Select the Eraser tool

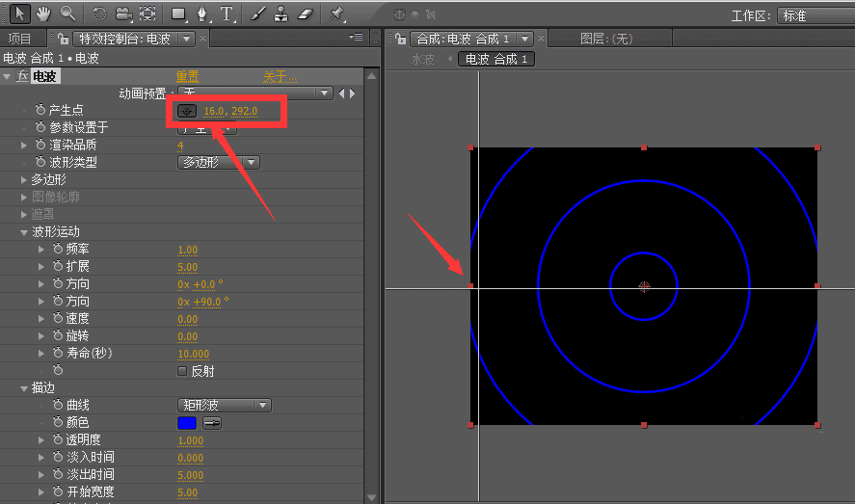306,13
